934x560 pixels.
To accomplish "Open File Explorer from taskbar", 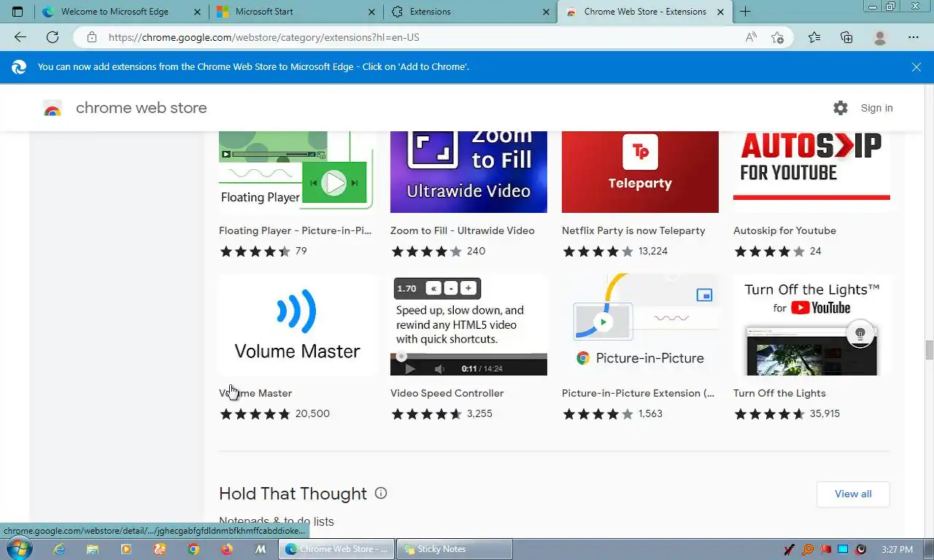I will coord(92,549).
